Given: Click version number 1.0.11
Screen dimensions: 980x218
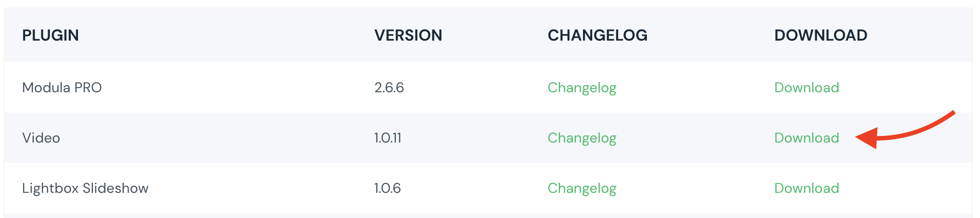Looking at the screenshot, I should click(x=388, y=138).
